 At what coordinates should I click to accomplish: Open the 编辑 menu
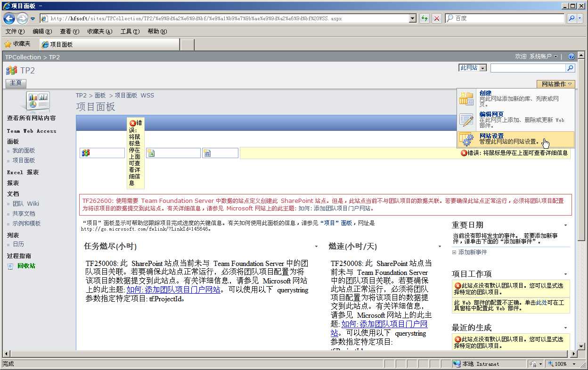point(42,32)
